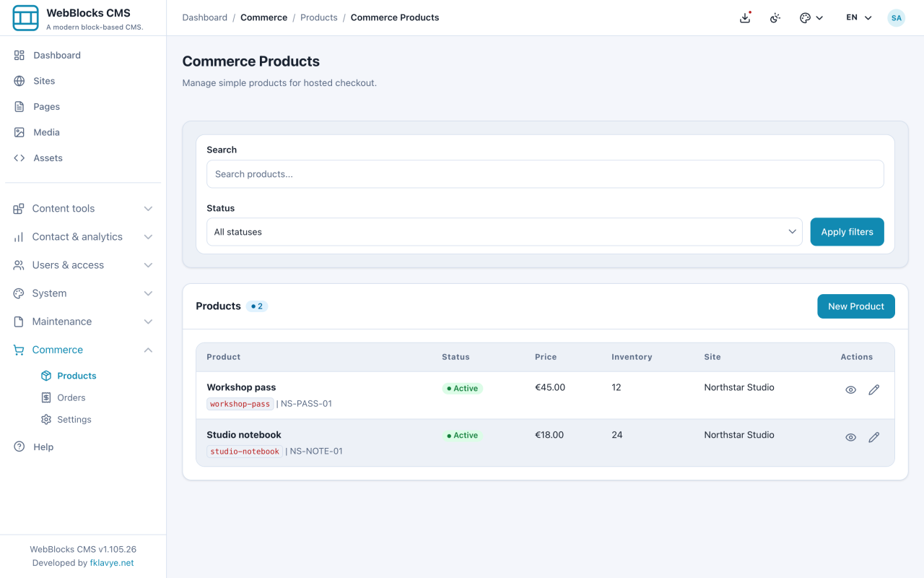
Task: Open Media in the sidebar
Action: click(46, 132)
